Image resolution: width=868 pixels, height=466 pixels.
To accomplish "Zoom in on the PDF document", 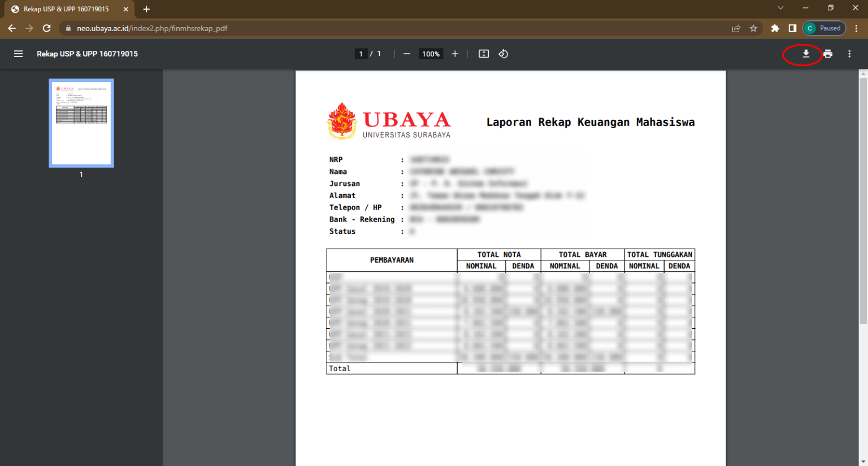I will 455,53.
